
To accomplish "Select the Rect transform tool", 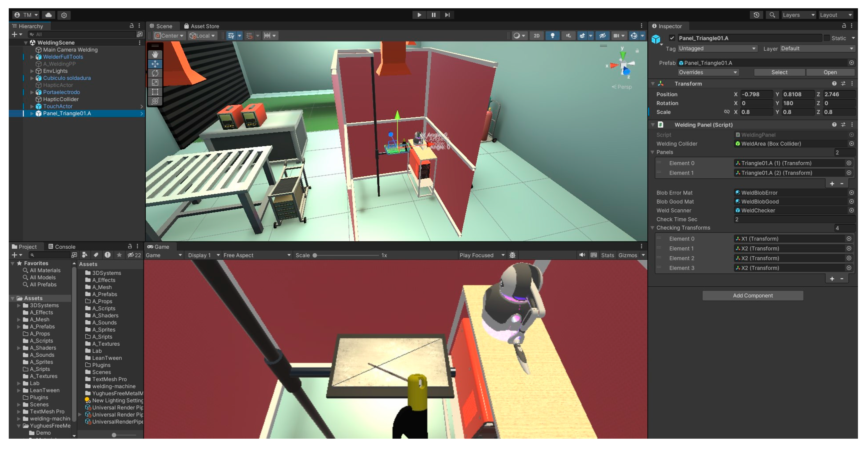I will click(x=155, y=92).
